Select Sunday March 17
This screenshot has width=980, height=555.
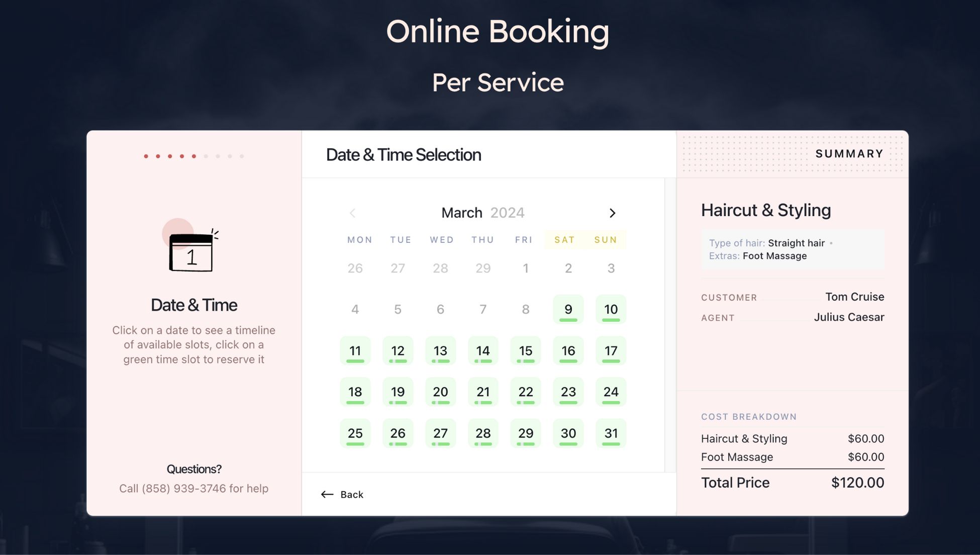point(611,350)
